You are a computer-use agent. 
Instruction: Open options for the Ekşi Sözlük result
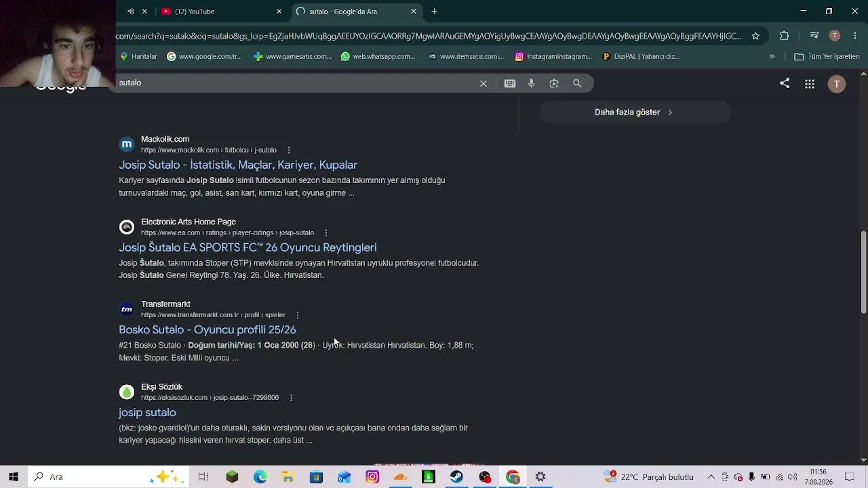[291, 398]
